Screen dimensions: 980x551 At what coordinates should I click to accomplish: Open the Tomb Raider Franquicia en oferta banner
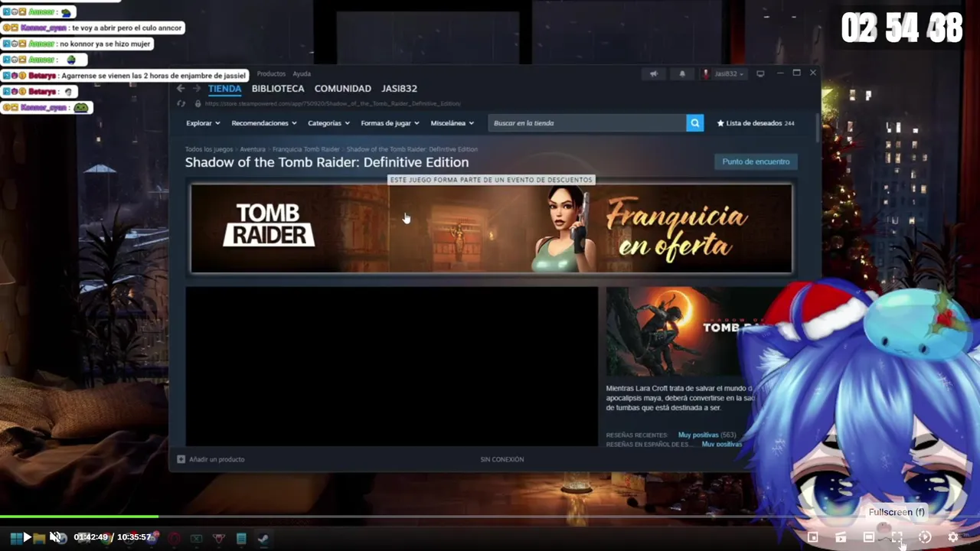(x=491, y=228)
